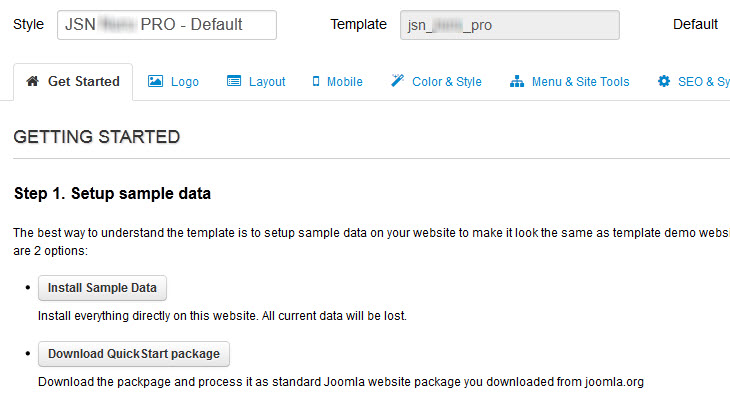Focus the Style name input field
This screenshot has height=402, width=730.
(166, 25)
